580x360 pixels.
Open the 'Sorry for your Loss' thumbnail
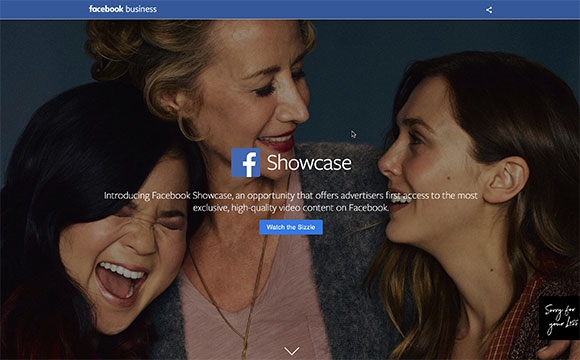559,318
